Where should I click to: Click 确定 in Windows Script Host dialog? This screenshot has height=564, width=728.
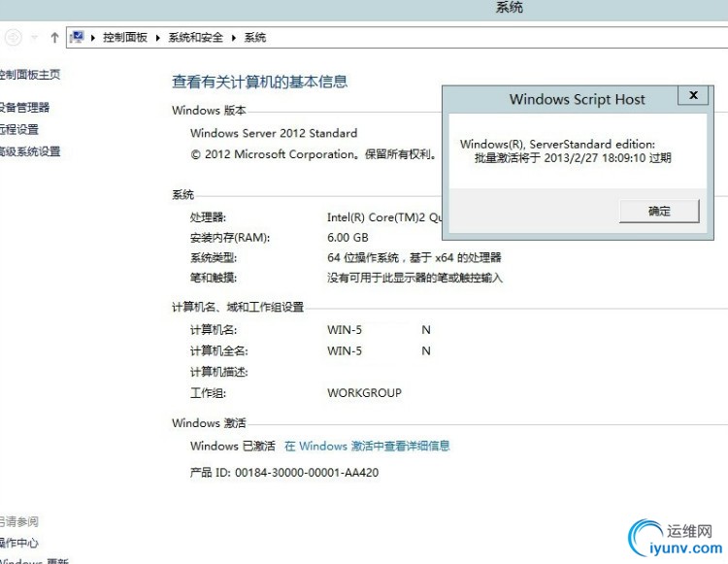(x=659, y=212)
